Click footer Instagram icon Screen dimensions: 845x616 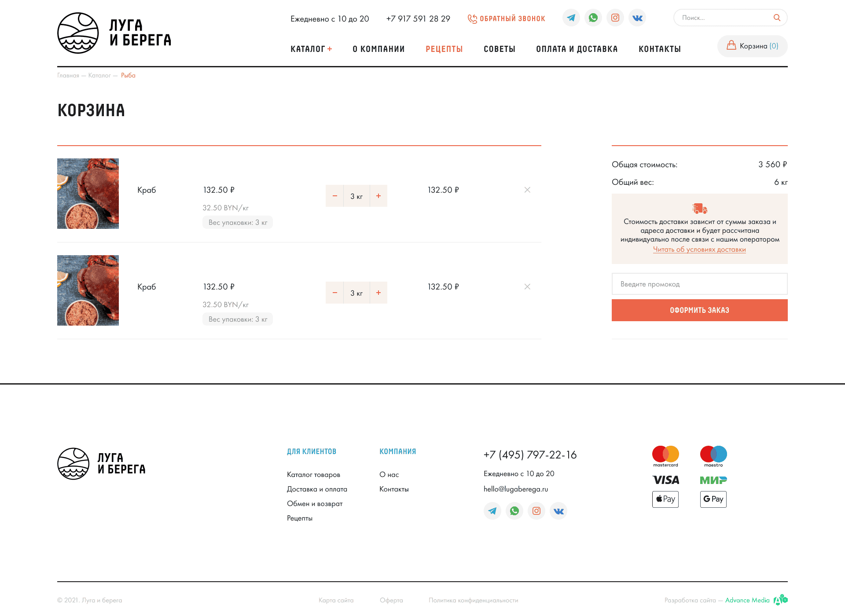(x=536, y=511)
